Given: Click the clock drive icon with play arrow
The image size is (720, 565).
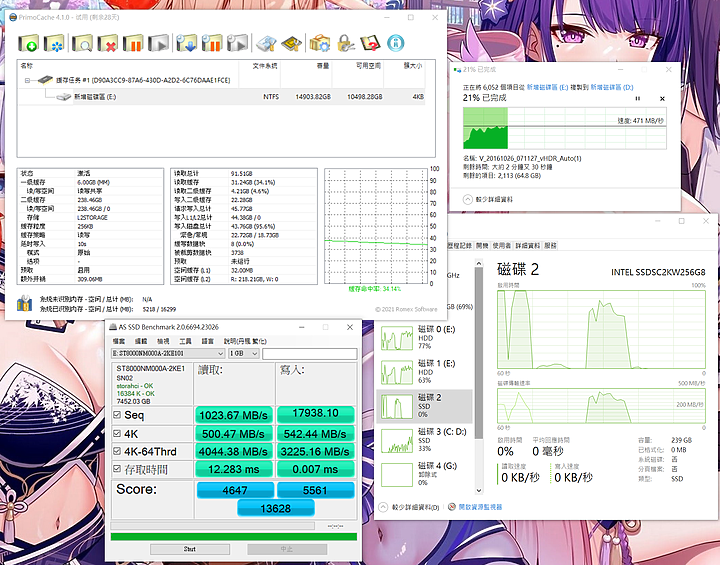Looking at the screenshot, I should point(237,43).
